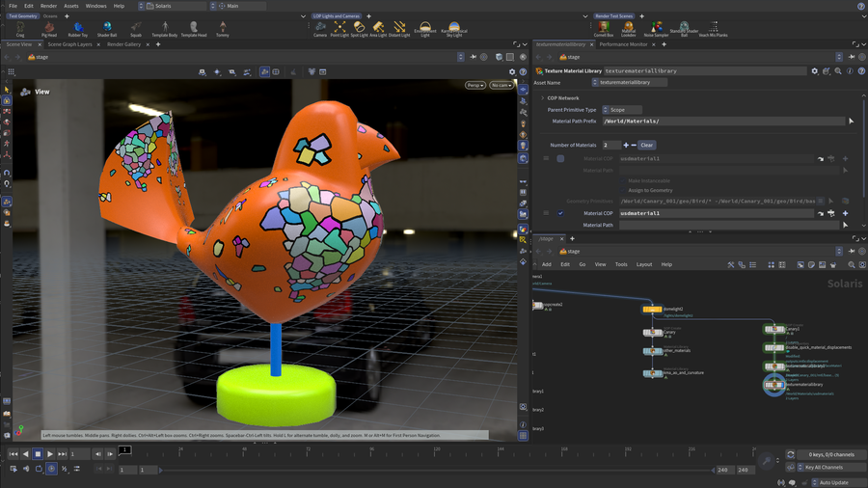This screenshot has height=488, width=868.
Task: Add Shader Ball test geometry
Action: 107,29
